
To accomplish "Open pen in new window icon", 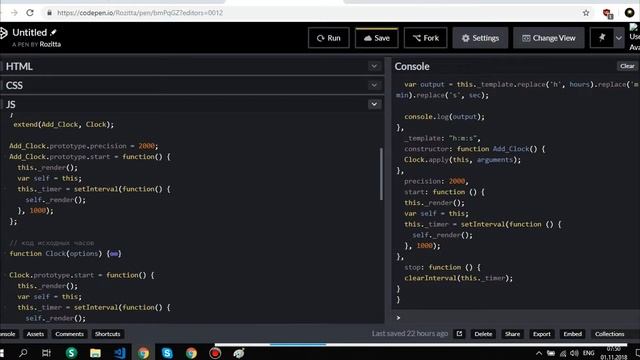I will pyautogui.click(x=459, y=334).
